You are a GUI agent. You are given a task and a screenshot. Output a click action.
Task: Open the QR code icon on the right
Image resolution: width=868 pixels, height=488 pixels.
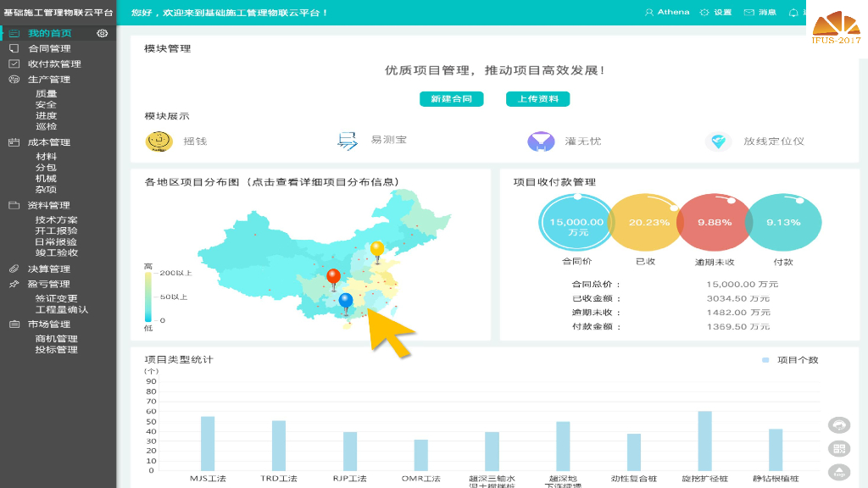tap(839, 446)
